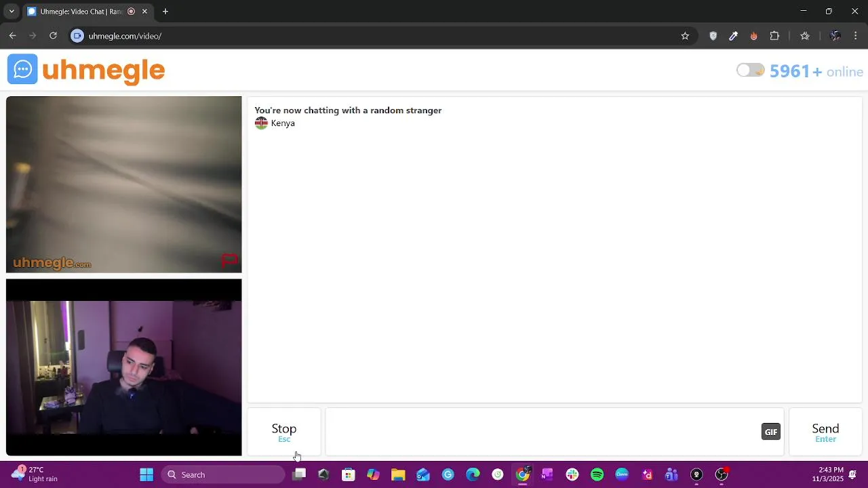
Task: Click the camera site-info icon in address bar
Action: (x=77, y=36)
